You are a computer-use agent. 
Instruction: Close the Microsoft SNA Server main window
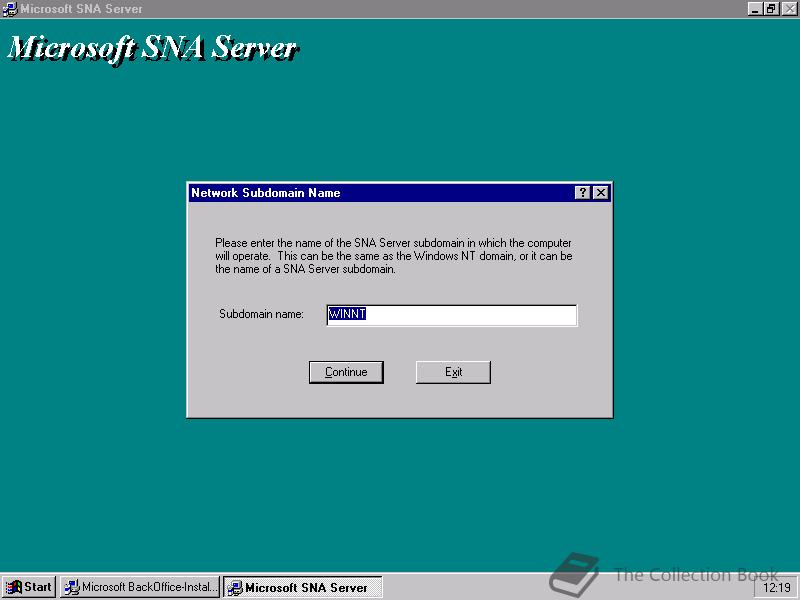789,8
